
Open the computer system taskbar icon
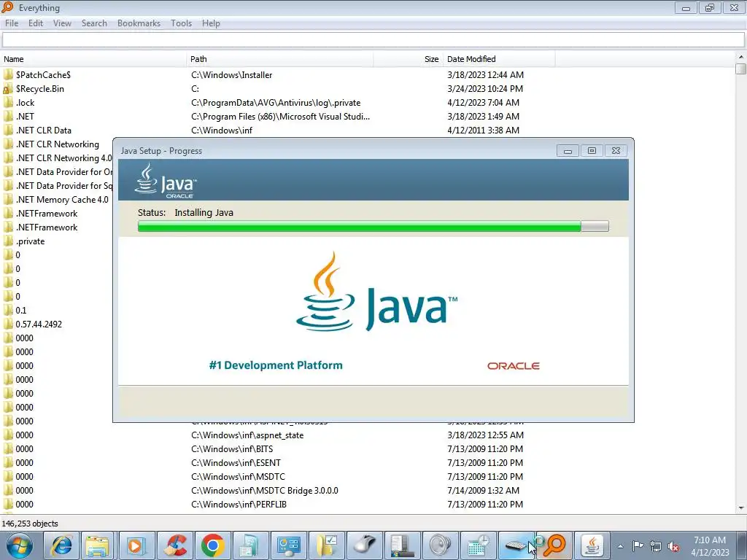point(402,545)
